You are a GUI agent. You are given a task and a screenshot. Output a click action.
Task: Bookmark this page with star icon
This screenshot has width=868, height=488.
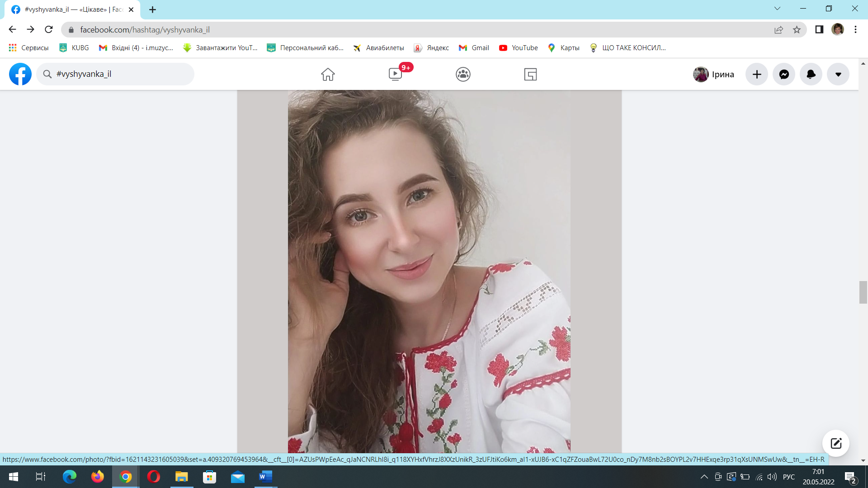click(797, 30)
